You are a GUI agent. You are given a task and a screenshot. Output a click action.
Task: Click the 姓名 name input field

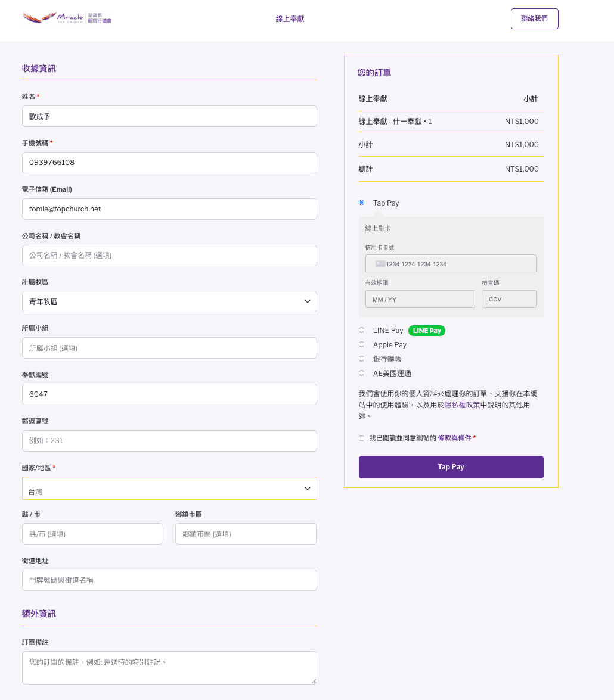point(169,116)
